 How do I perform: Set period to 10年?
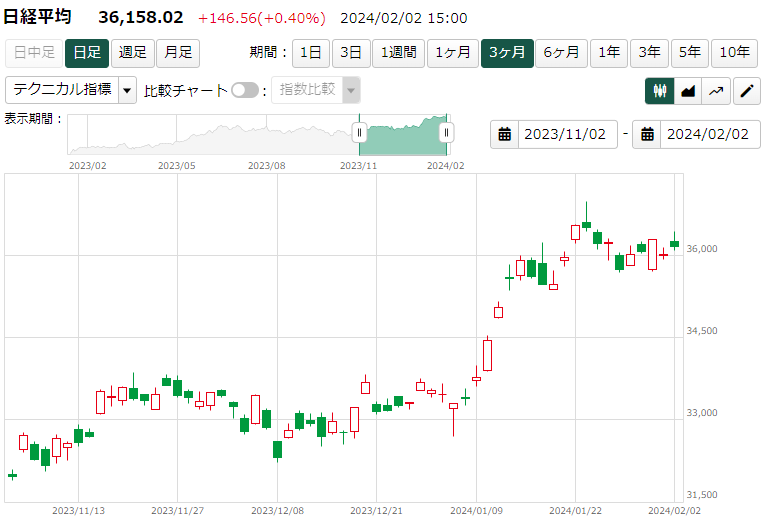click(735, 53)
